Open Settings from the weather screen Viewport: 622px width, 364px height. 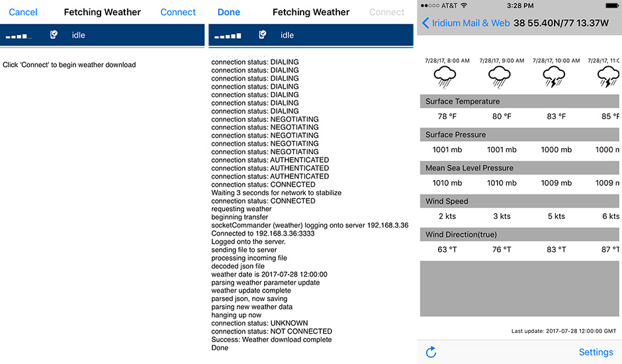point(596,352)
